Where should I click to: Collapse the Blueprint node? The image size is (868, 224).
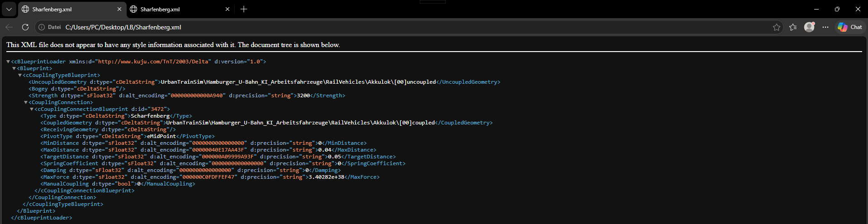[14, 68]
